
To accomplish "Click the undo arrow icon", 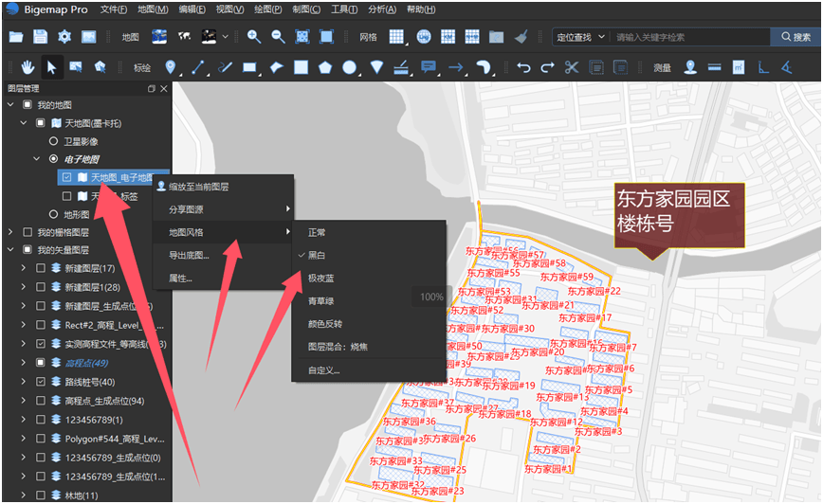I will (523, 67).
